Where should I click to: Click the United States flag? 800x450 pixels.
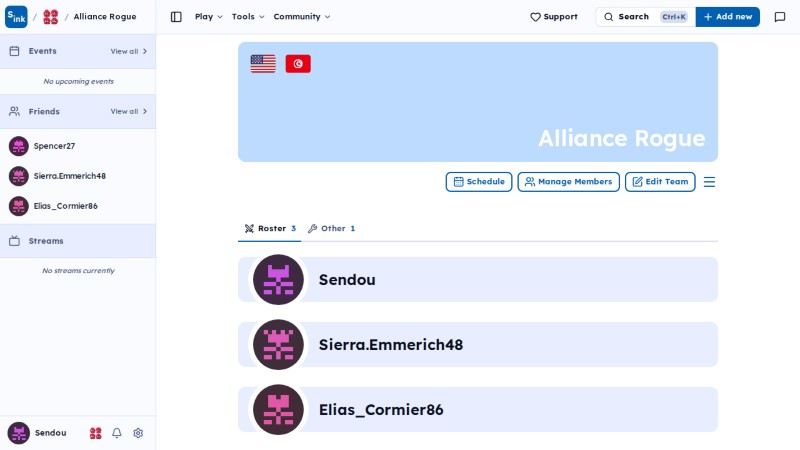[263, 64]
